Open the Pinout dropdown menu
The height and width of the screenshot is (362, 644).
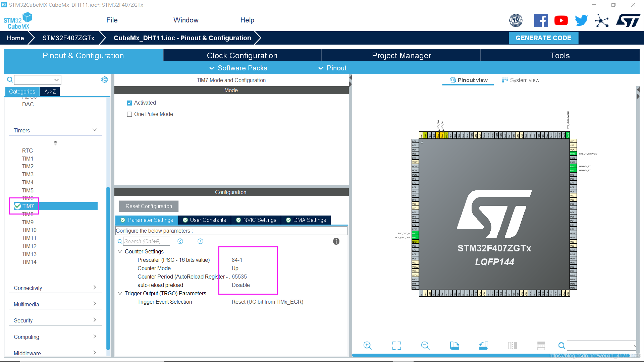pyautogui.click(x=332, y=68)
